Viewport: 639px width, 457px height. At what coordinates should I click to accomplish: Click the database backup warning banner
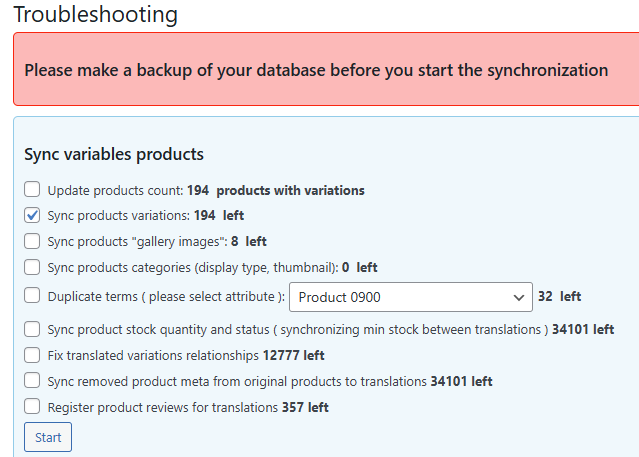tap(326, 69)
